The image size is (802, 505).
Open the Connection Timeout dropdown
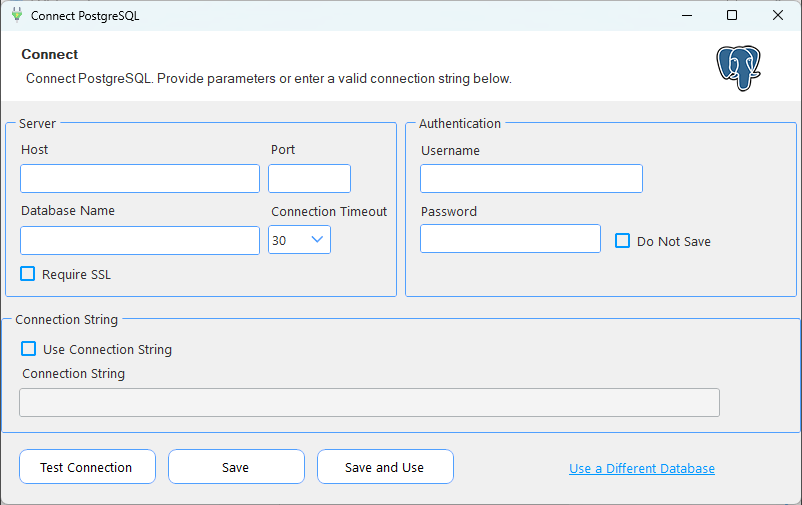coord(299,240)
